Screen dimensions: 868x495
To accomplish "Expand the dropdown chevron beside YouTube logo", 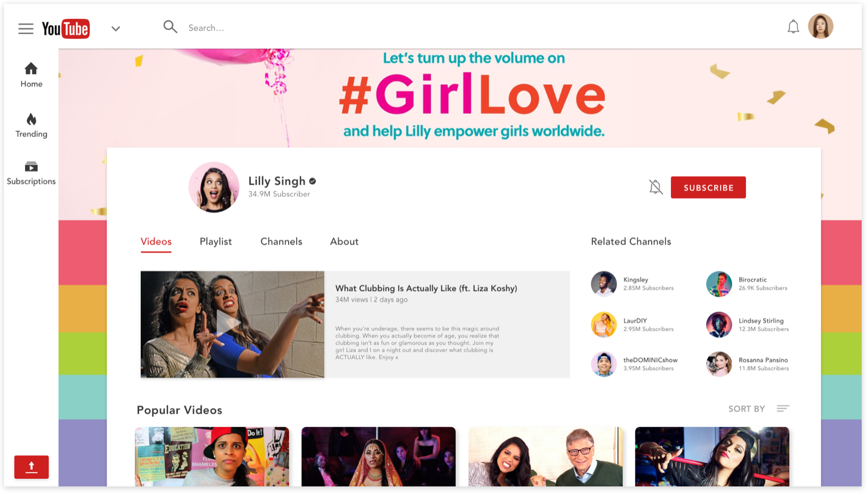I will [x=116, y=29].
